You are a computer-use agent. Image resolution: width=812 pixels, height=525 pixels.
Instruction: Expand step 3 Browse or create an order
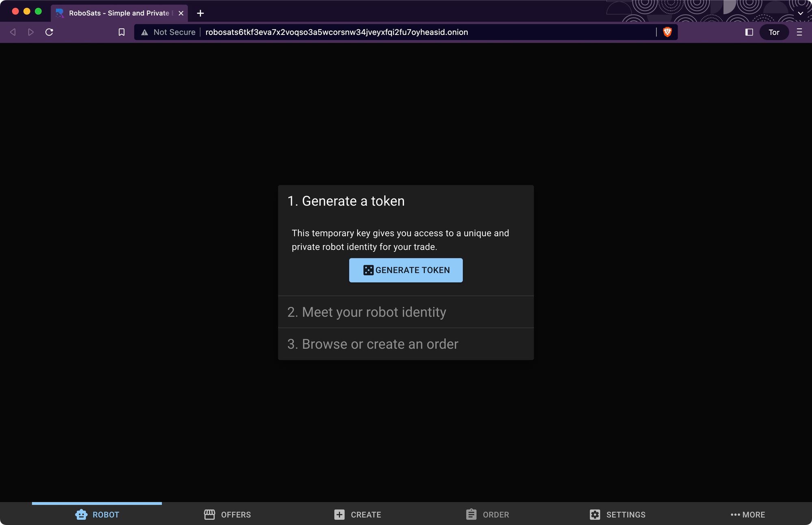[406, 344]
